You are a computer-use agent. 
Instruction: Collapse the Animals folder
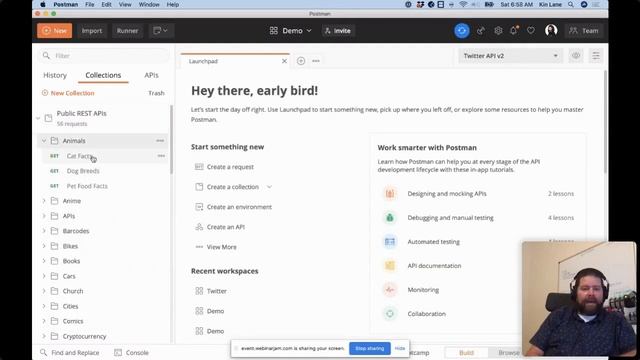44,141
